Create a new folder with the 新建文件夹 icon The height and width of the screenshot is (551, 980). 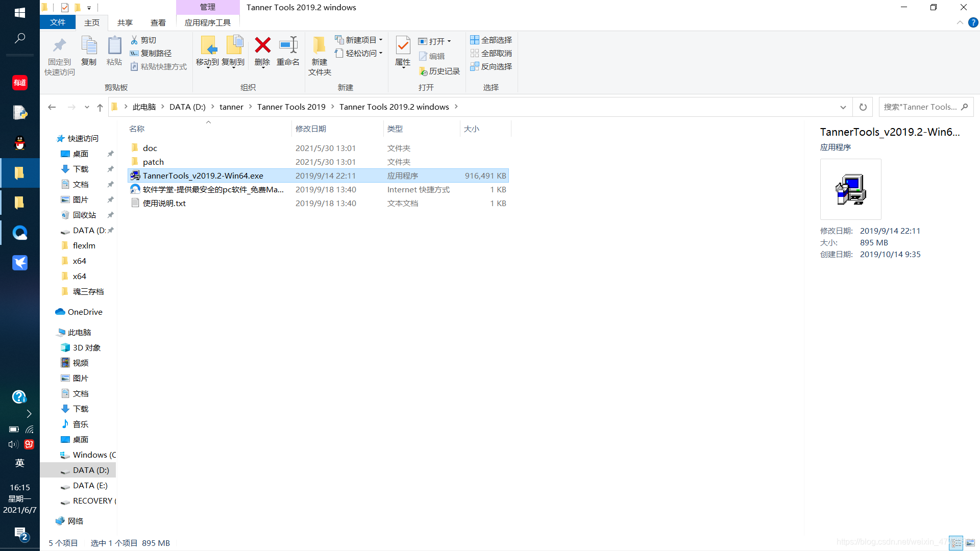pos(319,55)
